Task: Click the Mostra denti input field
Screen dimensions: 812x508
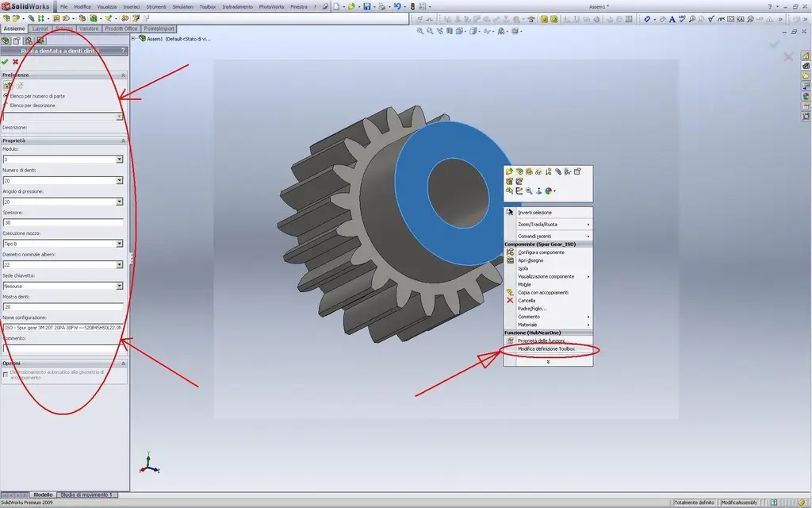Action: (x=63, y=307)
